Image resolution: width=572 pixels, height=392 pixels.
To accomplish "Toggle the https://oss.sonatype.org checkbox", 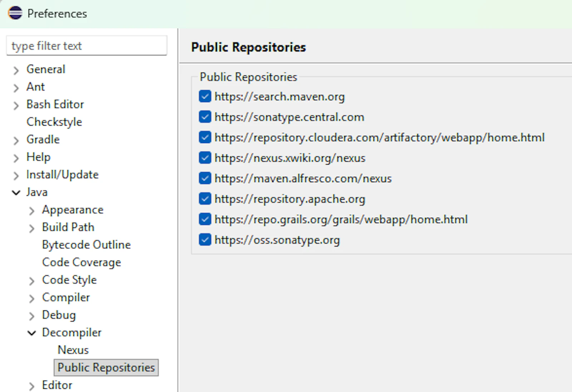I will (205, 240).
